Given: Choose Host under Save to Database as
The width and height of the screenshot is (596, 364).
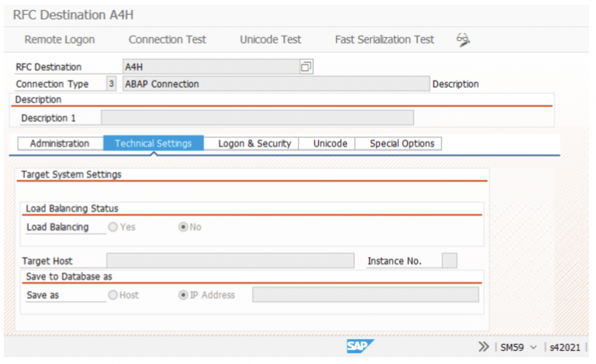Looking at the screenshot, I should click(113, 295).
